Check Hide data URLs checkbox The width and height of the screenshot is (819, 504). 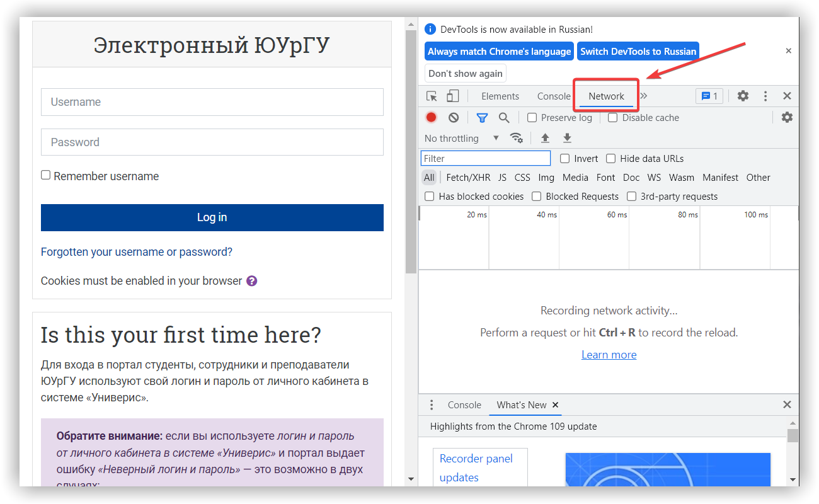(x=610, y=158)
